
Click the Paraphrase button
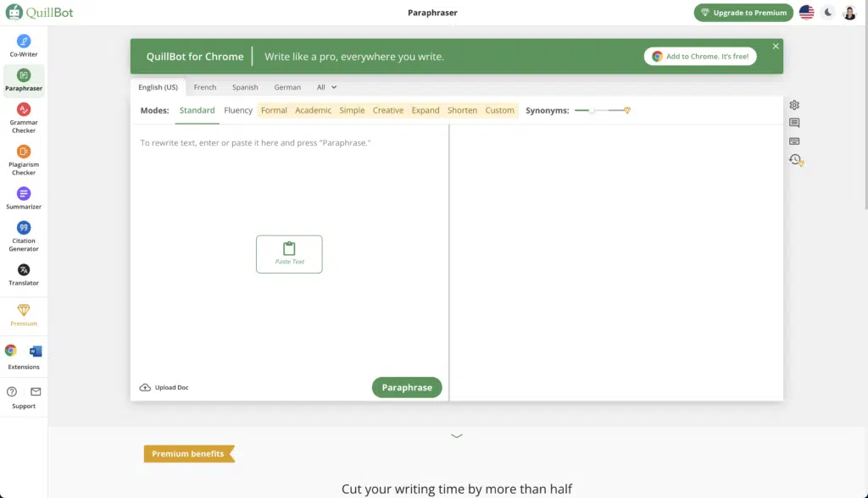407,387
